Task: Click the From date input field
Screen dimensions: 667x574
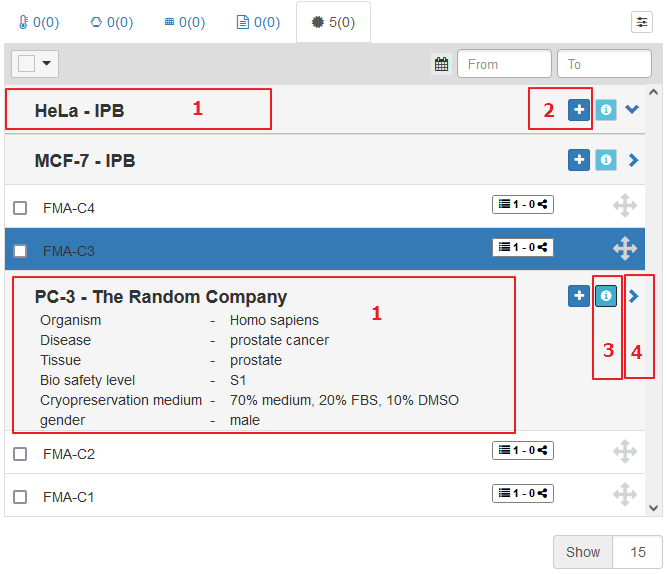Action: tap(504, 64)
